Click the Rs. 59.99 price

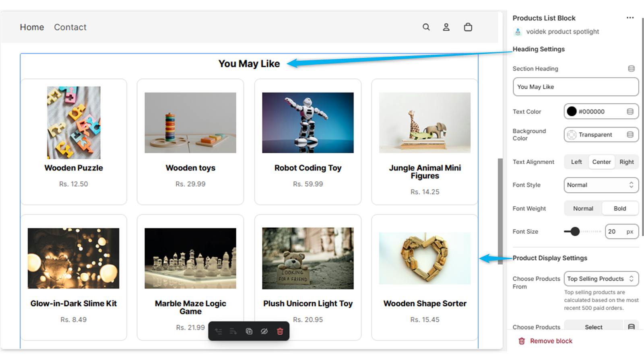pyautogui.click(x=308, y=184)
